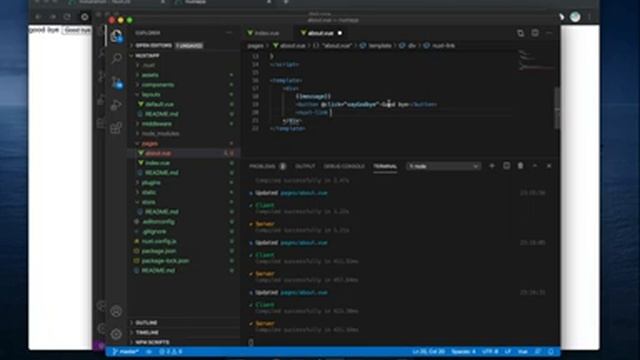Reload the page in the browser window
Viewport: 640px width, 360px height.
click(67, 17)
